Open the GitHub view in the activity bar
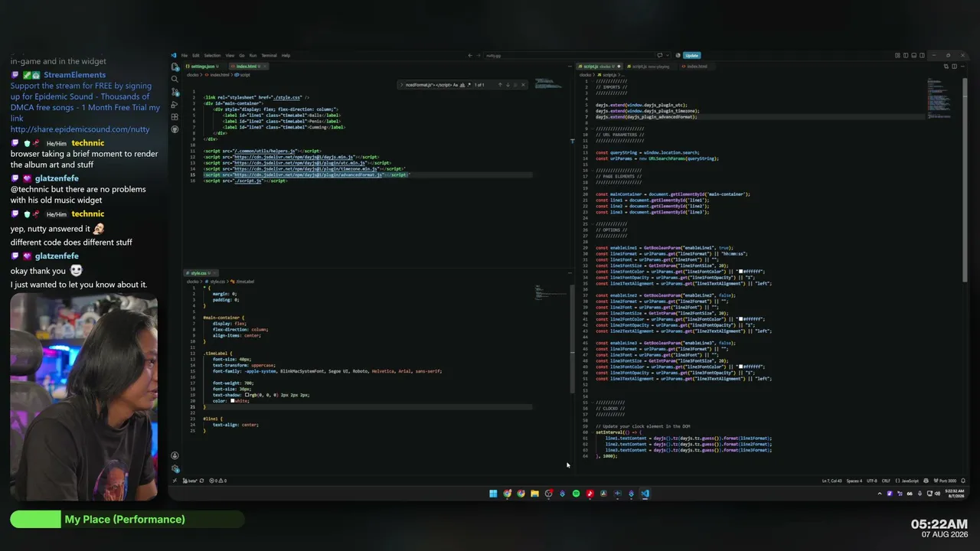The image size is (980, 551). click(x=175, y=129)
